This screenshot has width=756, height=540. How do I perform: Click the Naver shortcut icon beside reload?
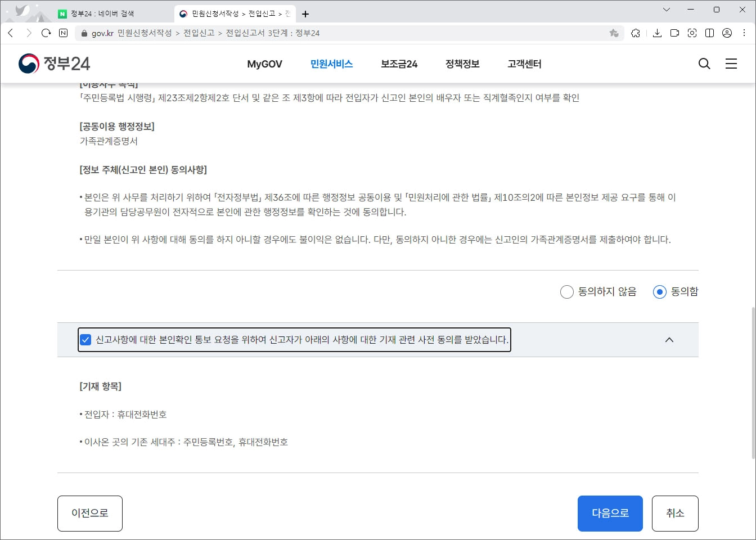coord(62,33)
